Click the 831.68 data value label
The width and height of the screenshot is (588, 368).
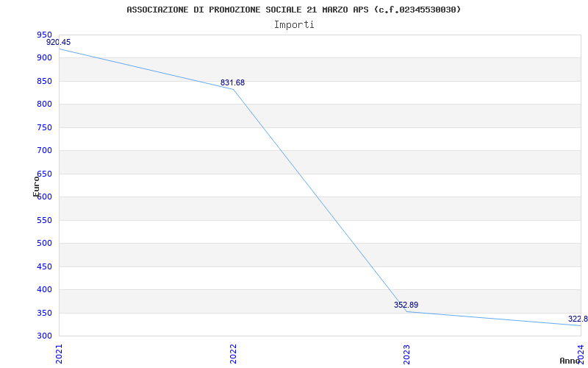[x=232, y=82]
